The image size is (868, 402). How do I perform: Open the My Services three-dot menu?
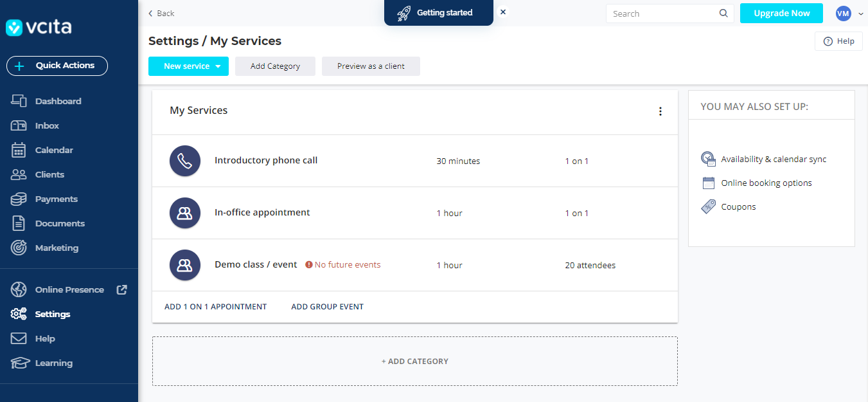[x=660, y=111]
